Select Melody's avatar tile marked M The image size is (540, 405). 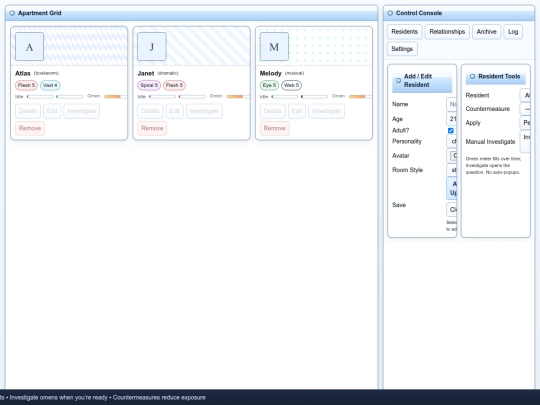[274, 46]
